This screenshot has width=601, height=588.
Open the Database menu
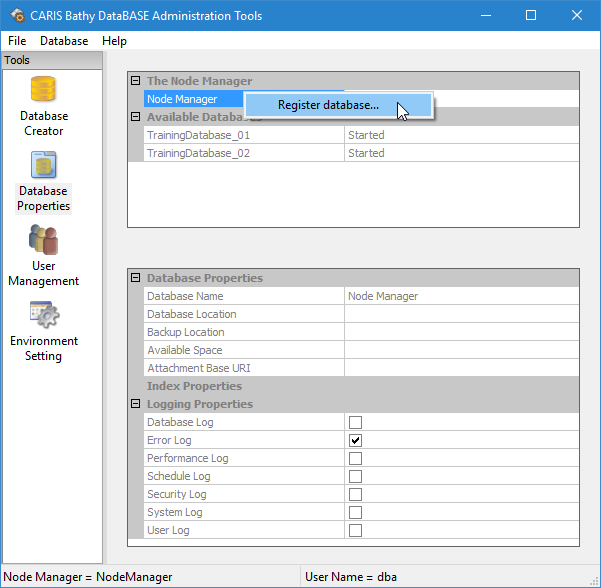point(64,41)
